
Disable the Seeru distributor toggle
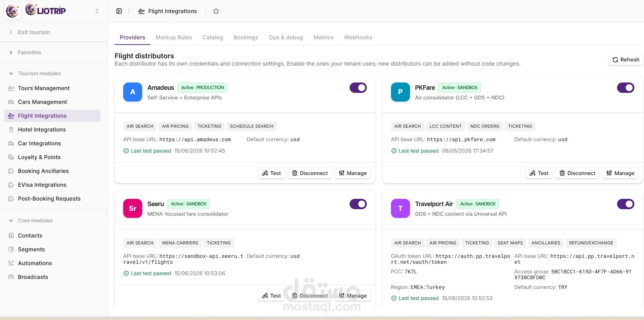[x=358, y=204]
